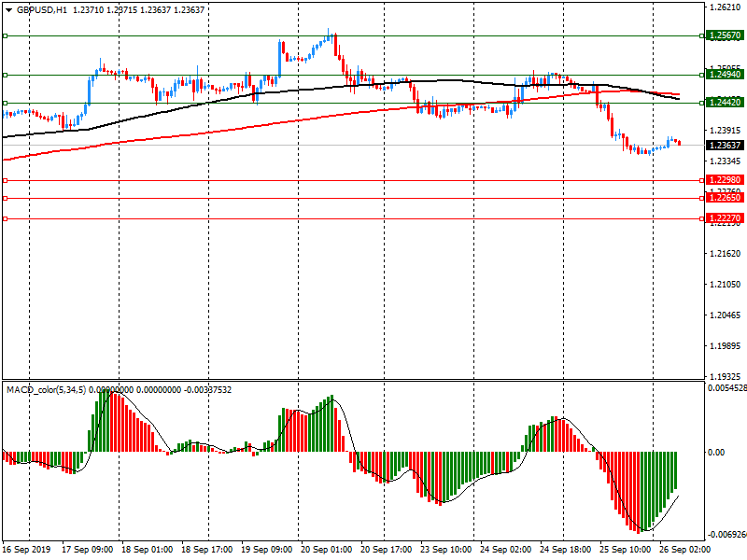This screenshot has width=747, height=560.
Task: Select the 1.24420 green level price tag
Action: point(726,103)
